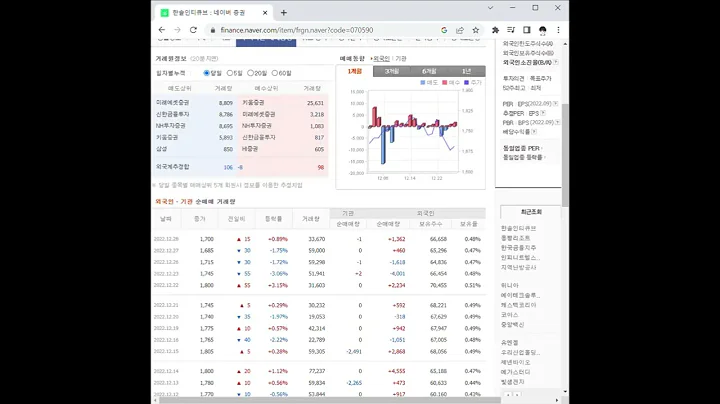This screenshot has height=404, width=720.
Task: Select the 20일 radio button
Action: click(x=250, y=73)
